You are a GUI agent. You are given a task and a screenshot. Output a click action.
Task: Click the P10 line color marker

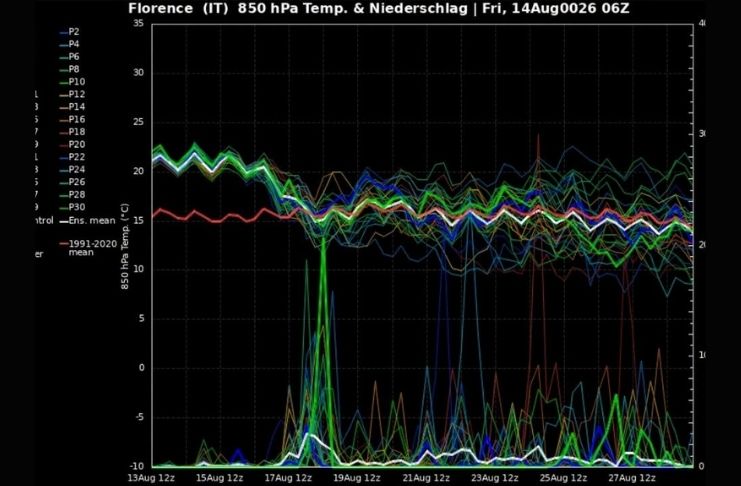[x=63, y=83]
